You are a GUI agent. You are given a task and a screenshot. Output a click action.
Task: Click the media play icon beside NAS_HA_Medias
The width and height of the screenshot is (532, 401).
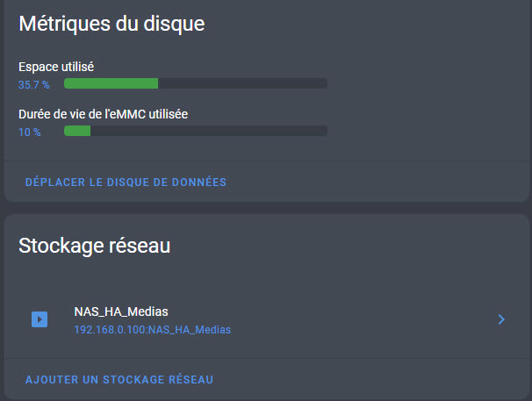(x=40, y=319)
